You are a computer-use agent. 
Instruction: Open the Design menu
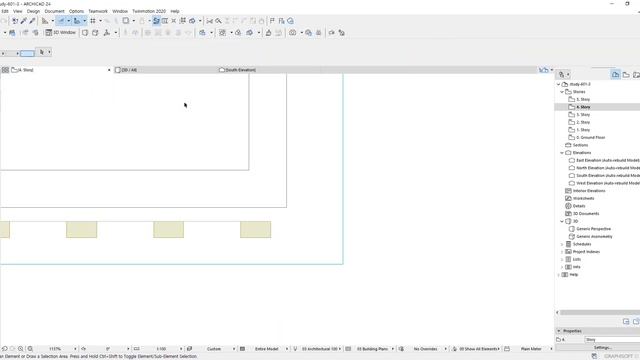coord(33,11)
